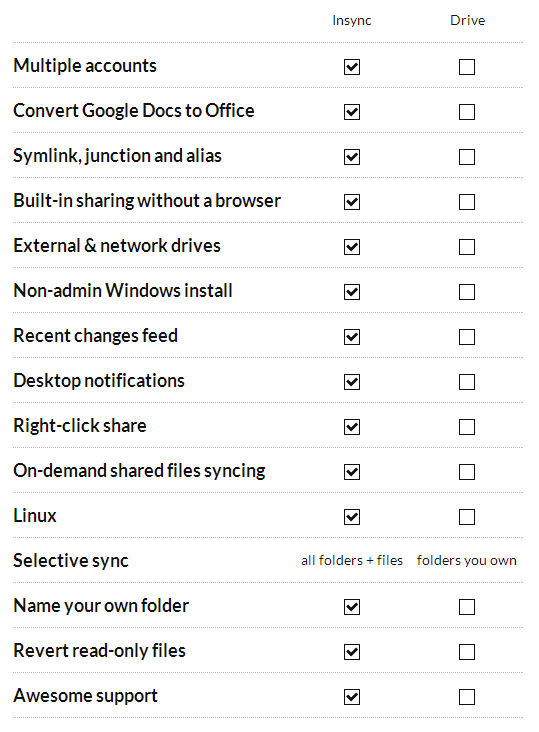Toggle Insync box for Built-in sharing without a browser

(x=352, y=202)
